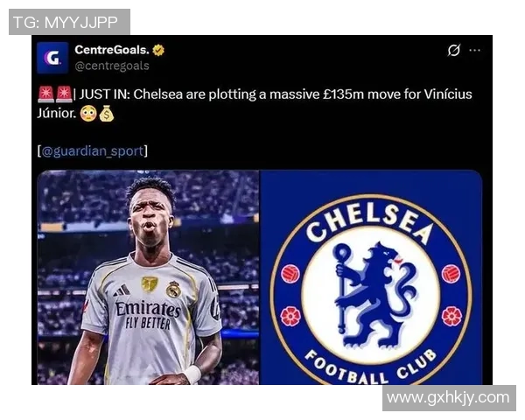Screen dimensions: 525x420
Task: Open the Chelsea Football Club crest image
Action: point(371,277)
